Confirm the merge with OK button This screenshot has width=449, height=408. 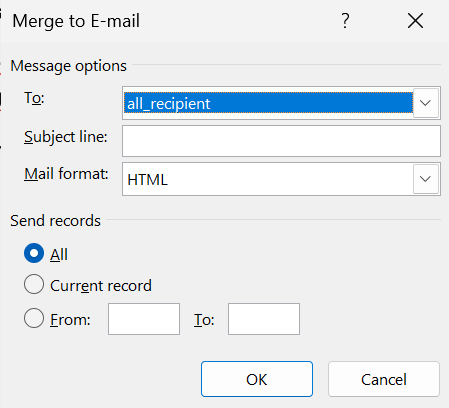pyautogui.click(x=257, y=379)
